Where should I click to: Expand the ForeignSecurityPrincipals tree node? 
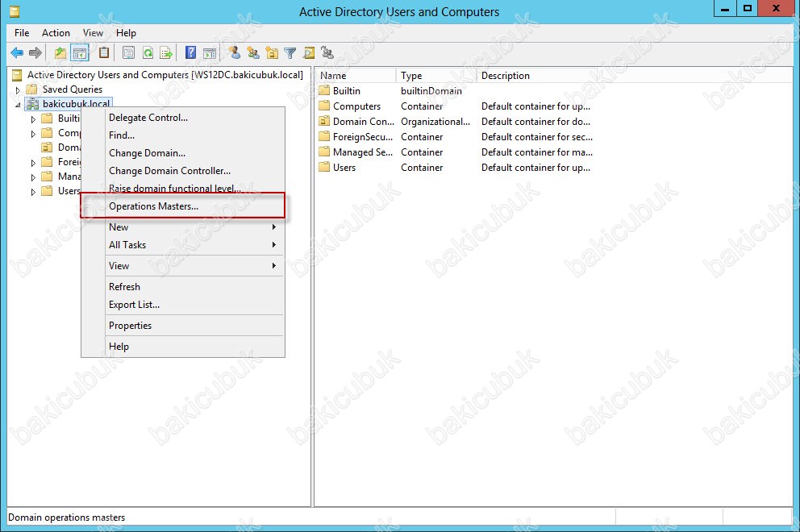(x=33, y=163)
